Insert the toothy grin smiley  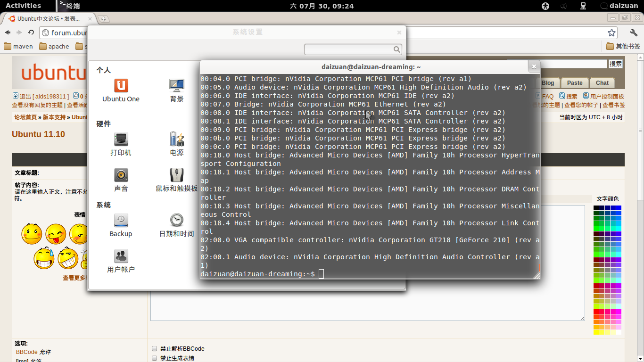(x=68, y=258)
